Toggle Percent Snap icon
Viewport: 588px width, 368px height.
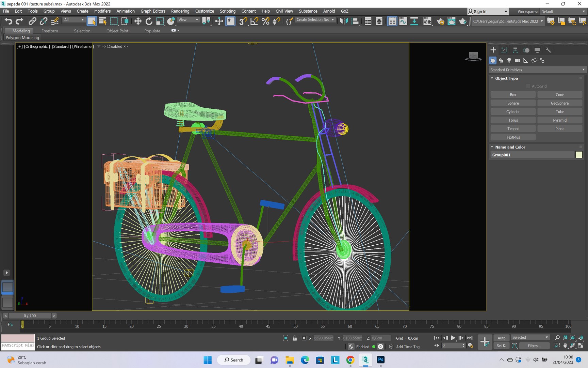point(265,21)
